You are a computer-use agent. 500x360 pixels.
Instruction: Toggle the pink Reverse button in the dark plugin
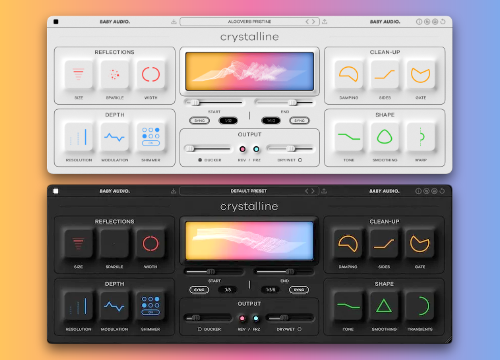(242, 318)
